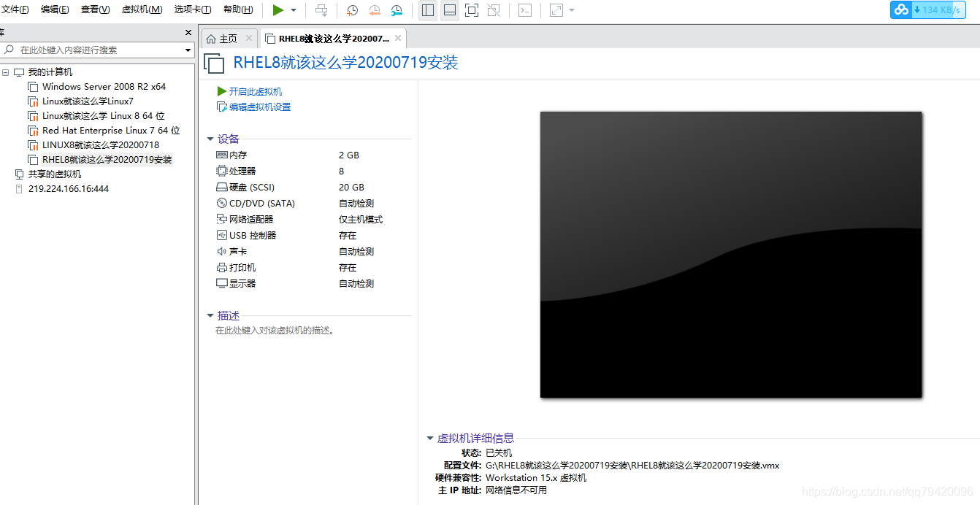
Task: Select the 网络适配器 network adapter icon
Action: tap(221, 219)
